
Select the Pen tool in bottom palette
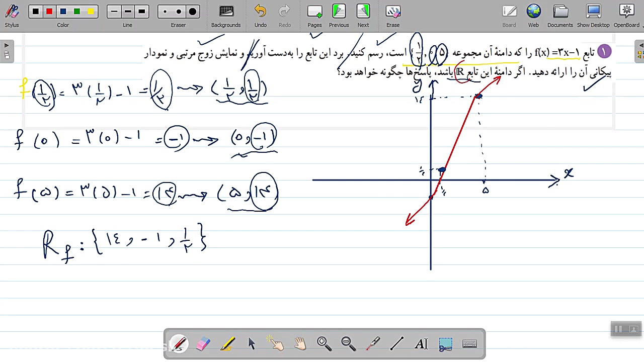[x=179, y=344]
